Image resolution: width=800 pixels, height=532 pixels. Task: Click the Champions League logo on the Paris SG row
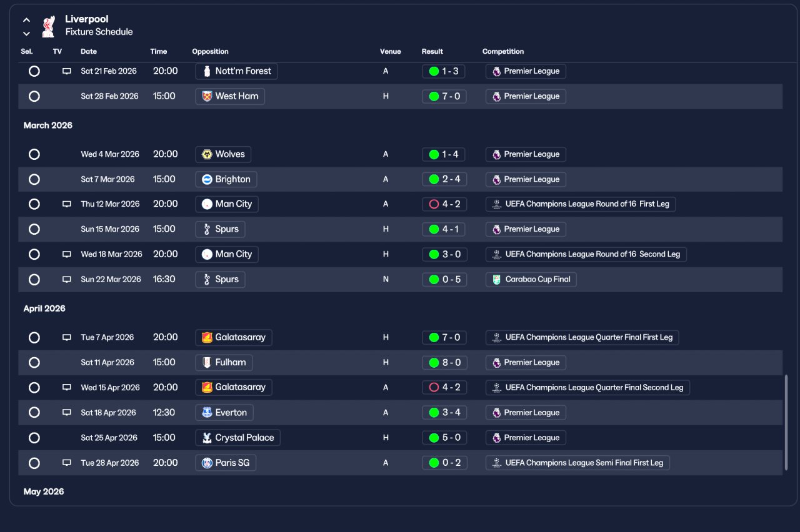click(x=497, y=463)
